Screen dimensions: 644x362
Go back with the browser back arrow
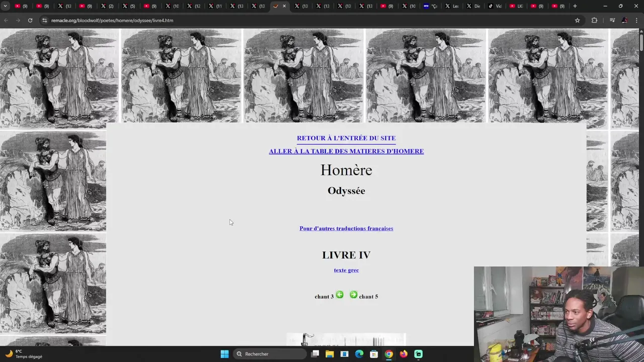(x=6, y=20)
